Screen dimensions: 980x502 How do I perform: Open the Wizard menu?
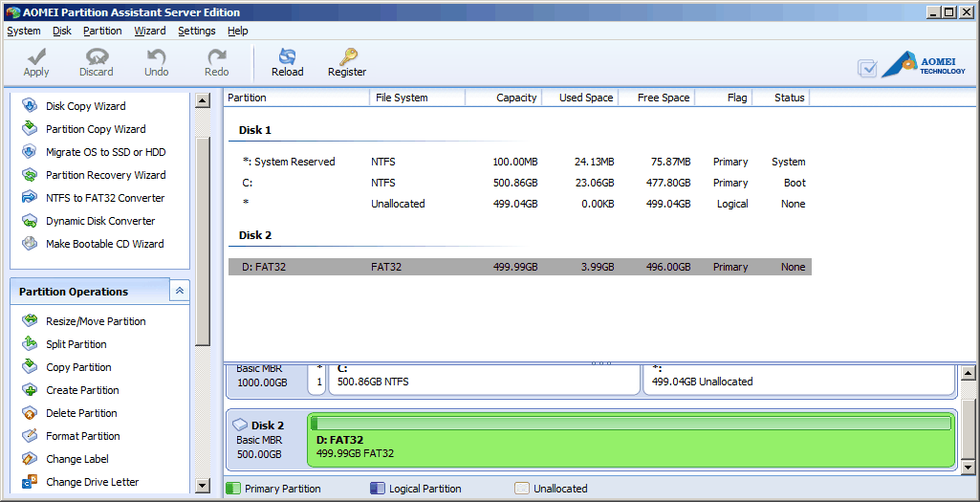150,31
